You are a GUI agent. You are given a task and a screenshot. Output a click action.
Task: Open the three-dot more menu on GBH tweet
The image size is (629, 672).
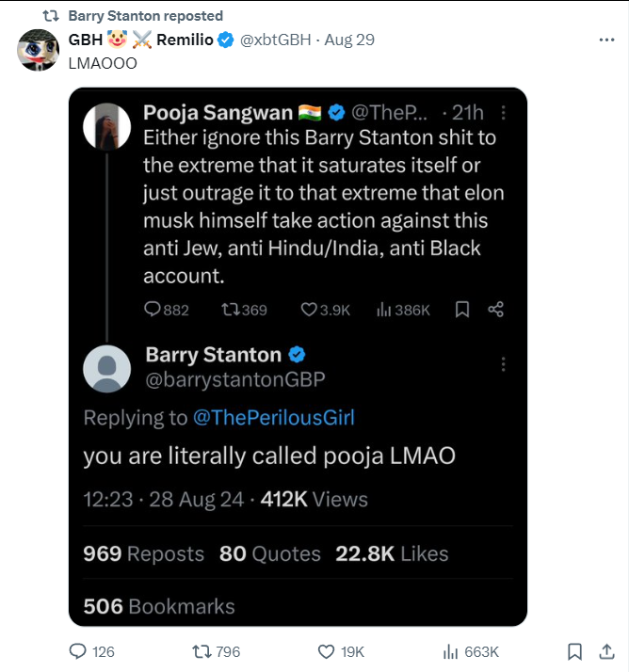click(606, 40)
